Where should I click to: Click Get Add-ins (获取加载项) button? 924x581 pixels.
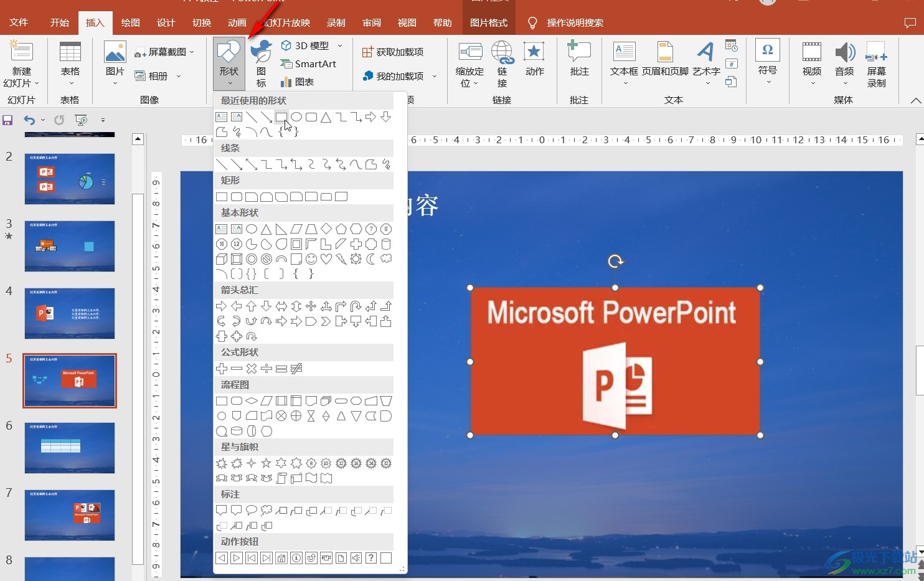pyautogui.click(x=393, y=52)
